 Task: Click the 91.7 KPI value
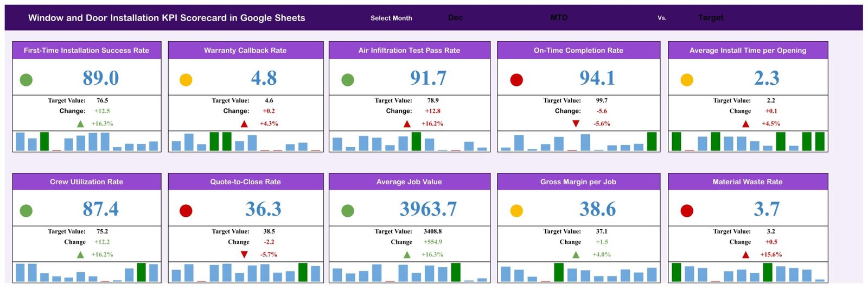point(429,78)
